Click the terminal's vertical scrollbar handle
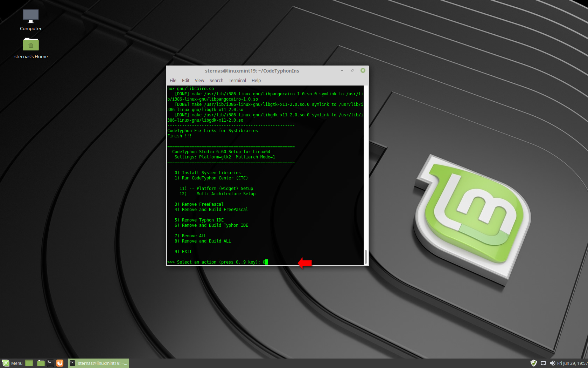This screenshot has width=588, height=368. 366,257
